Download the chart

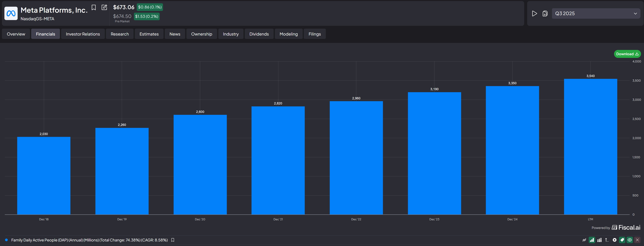click(627, 54)
